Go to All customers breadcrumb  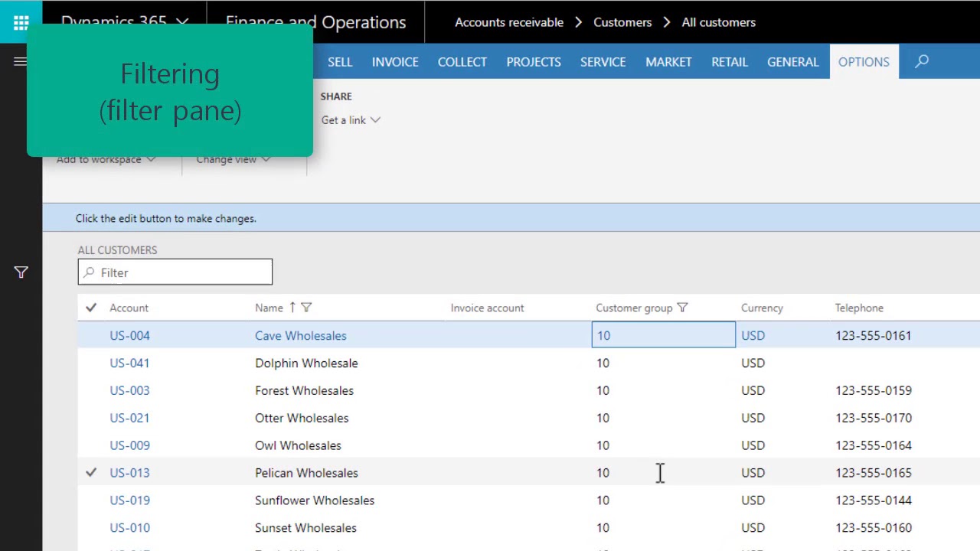[719, 22]
